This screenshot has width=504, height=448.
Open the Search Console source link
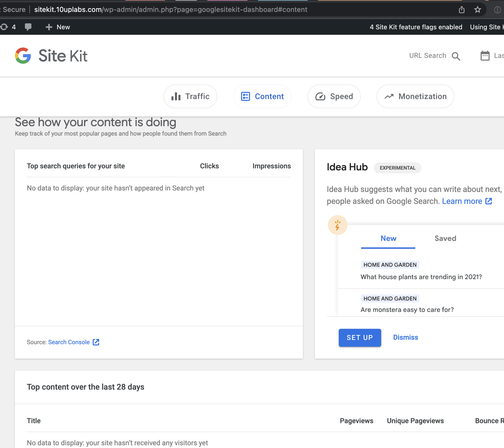point(69,342)
